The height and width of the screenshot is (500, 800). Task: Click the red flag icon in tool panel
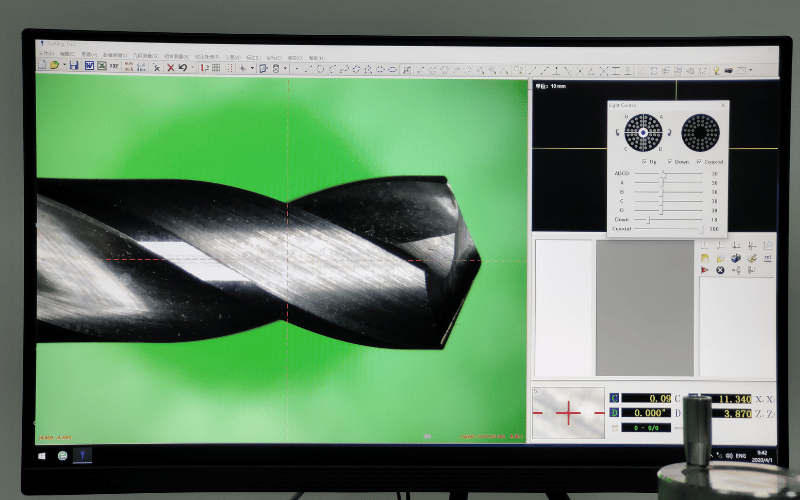coord(704,270)
